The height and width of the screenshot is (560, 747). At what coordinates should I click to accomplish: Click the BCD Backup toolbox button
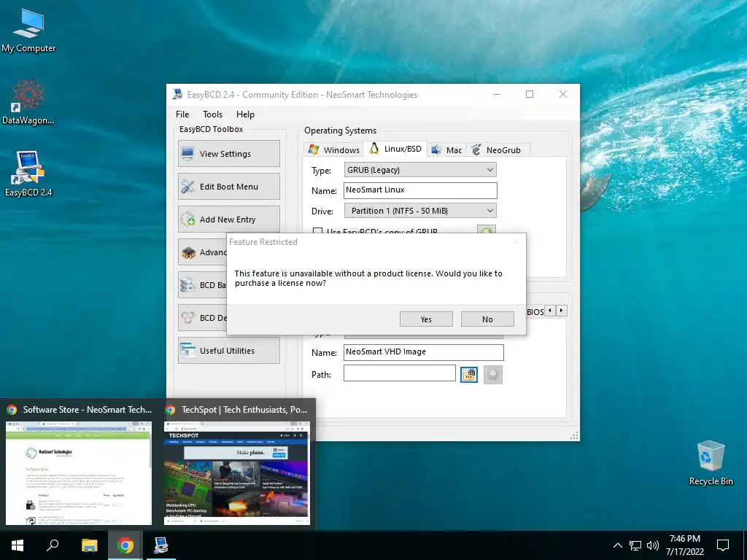click(x=203, y=285)
